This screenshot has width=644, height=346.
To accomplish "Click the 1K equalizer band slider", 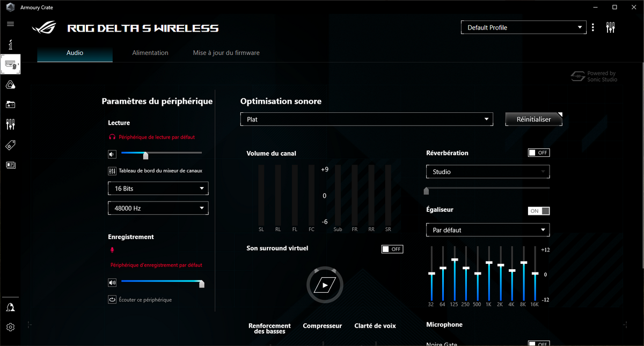I will point(489,273).
